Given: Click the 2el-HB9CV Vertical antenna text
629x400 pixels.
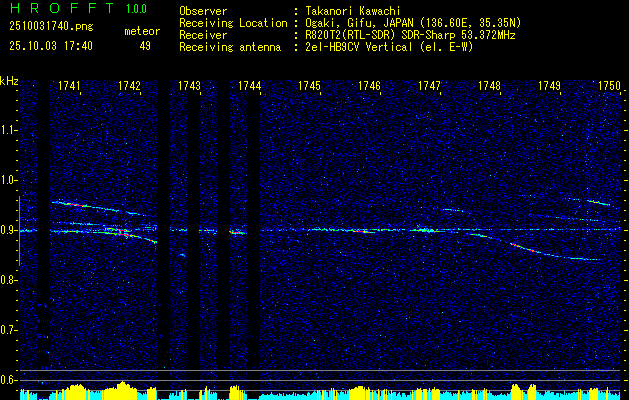Looking at the screenshot, I should tap(389, 47).
